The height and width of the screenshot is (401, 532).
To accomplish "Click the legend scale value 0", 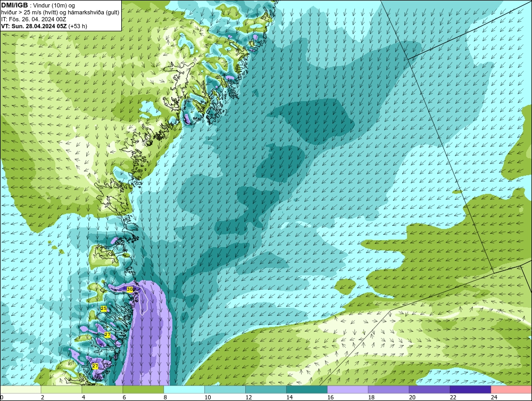I will tap(2, 397).
